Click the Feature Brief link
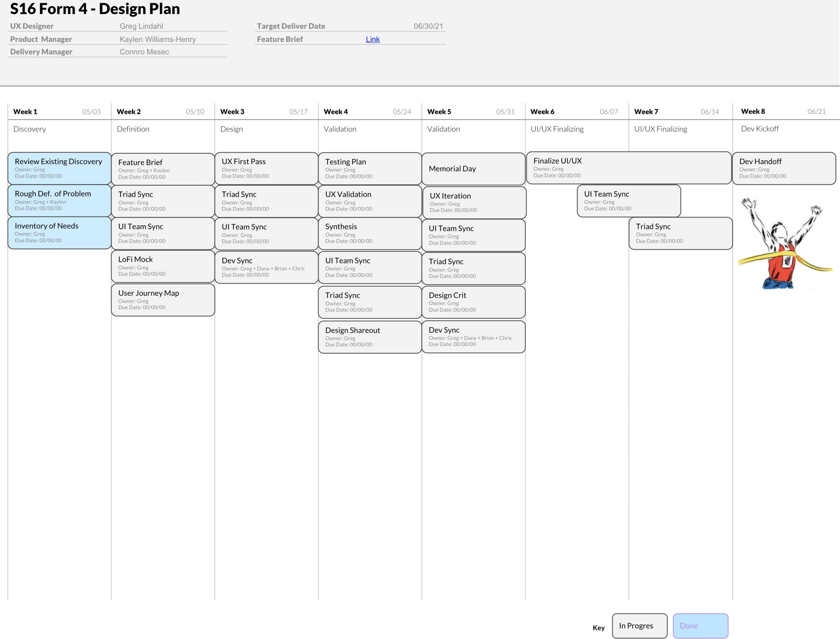 (x=372, y=38)
